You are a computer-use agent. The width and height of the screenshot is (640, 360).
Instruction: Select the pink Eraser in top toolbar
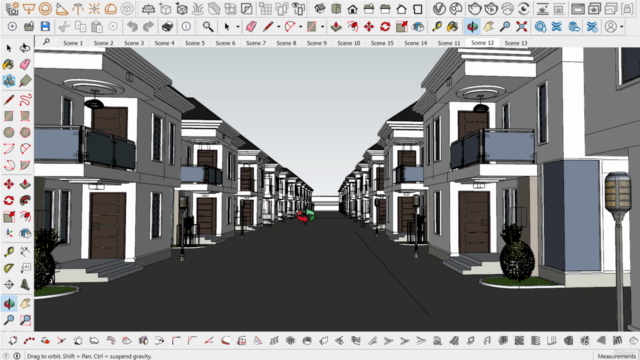(251, 27)
